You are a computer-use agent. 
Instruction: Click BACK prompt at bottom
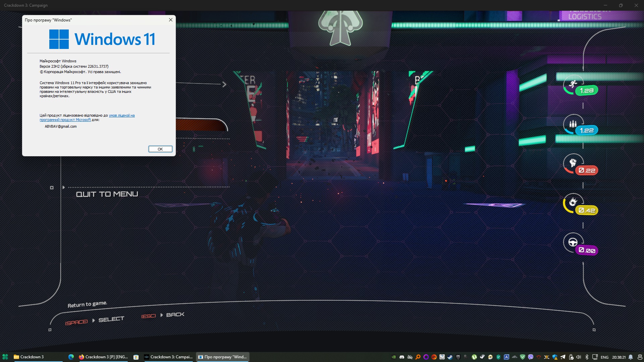point(175,315)
